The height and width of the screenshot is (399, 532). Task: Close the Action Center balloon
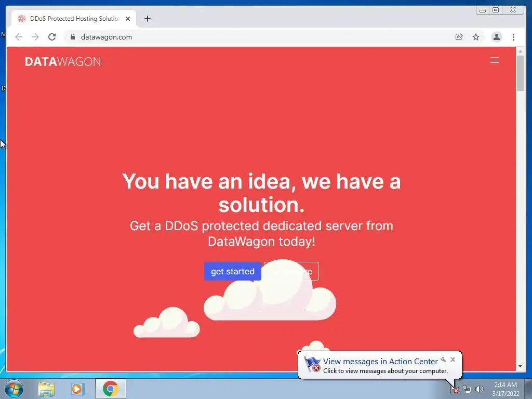(x=453, y=360)
